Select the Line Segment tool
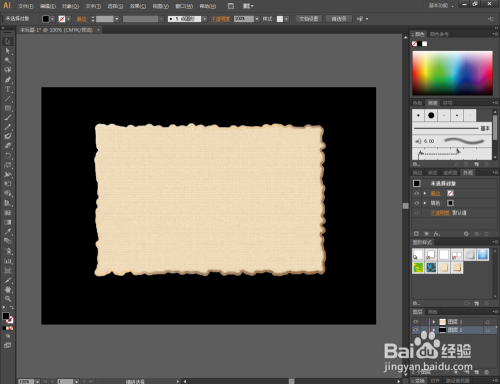500x384 pixels. 8,99
